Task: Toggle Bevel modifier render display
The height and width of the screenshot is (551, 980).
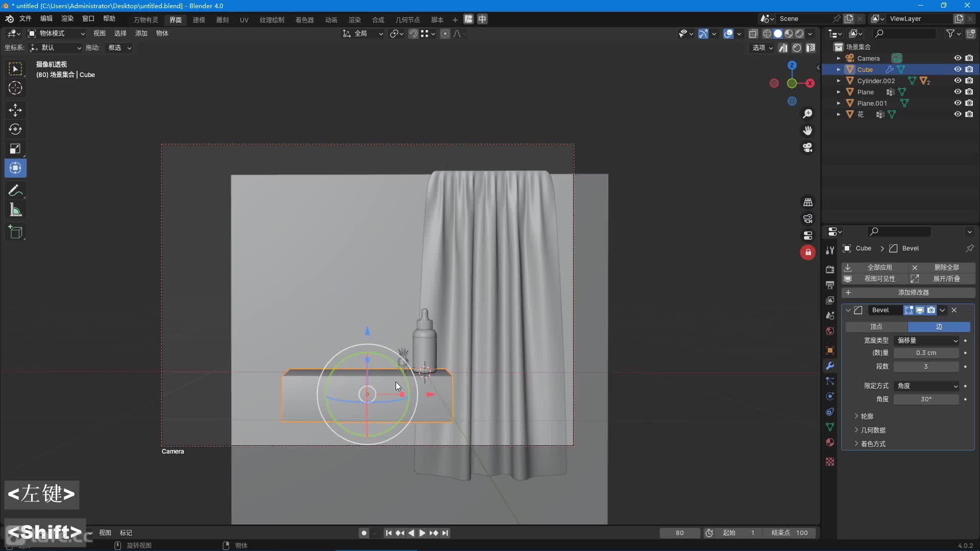Action: click(x=931, y=310)
